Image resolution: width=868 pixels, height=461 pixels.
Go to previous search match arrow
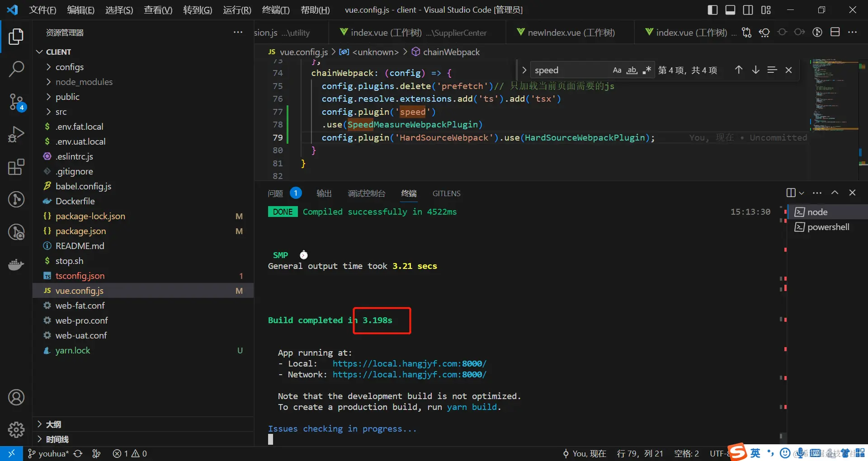pos(739,70)
